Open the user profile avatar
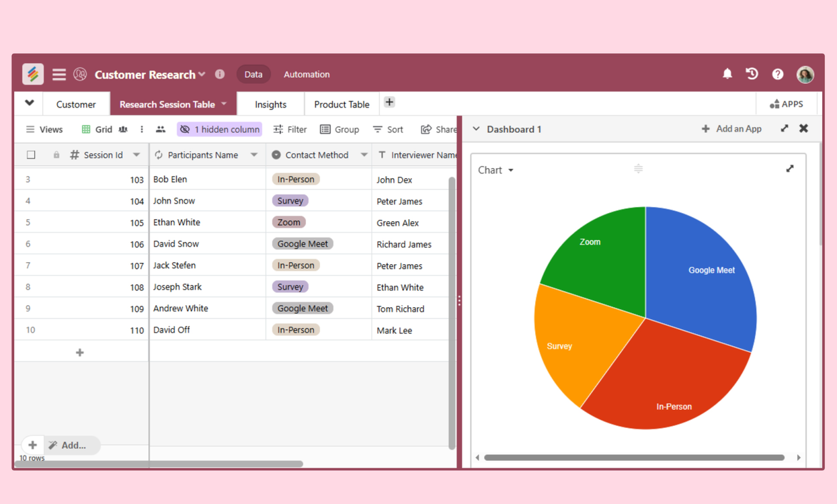Screen dimensions: 837x504 click(x=805, y=75)
